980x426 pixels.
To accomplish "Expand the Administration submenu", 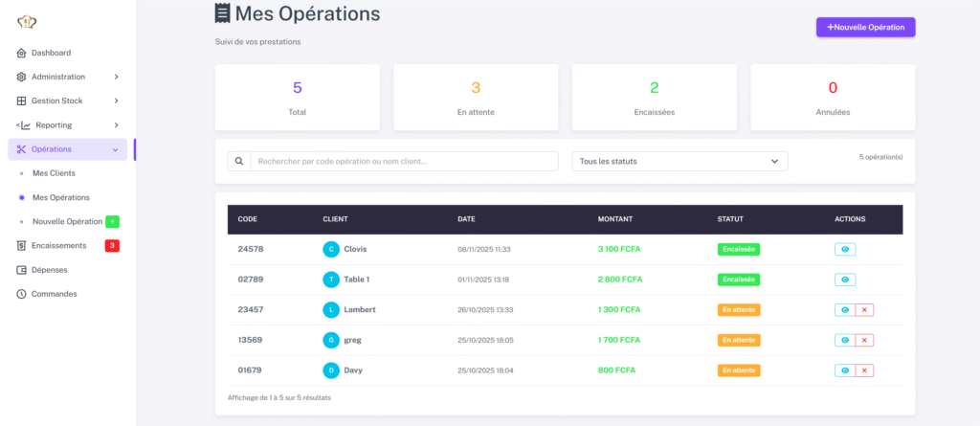I will click(x=116, y=77).
